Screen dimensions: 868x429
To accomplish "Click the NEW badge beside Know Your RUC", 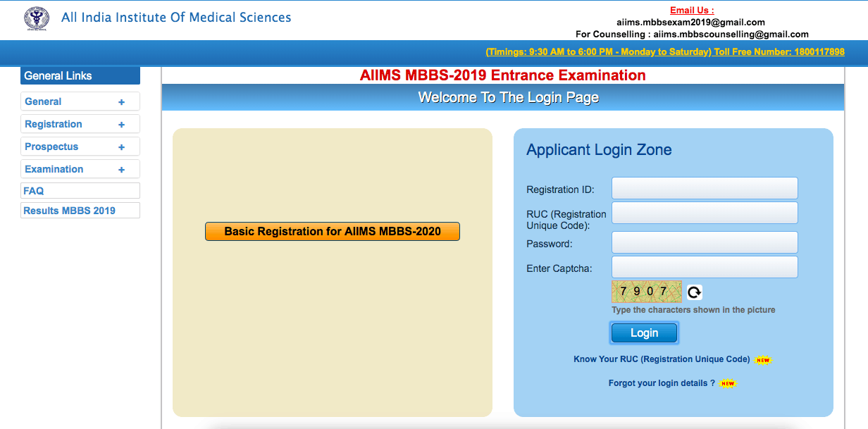I will pyautogui.click(x=762, y=360).
